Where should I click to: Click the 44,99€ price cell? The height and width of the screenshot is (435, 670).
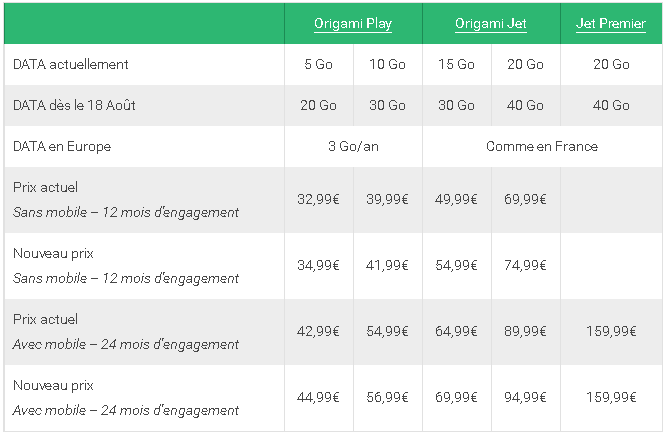tap(319, 397)
